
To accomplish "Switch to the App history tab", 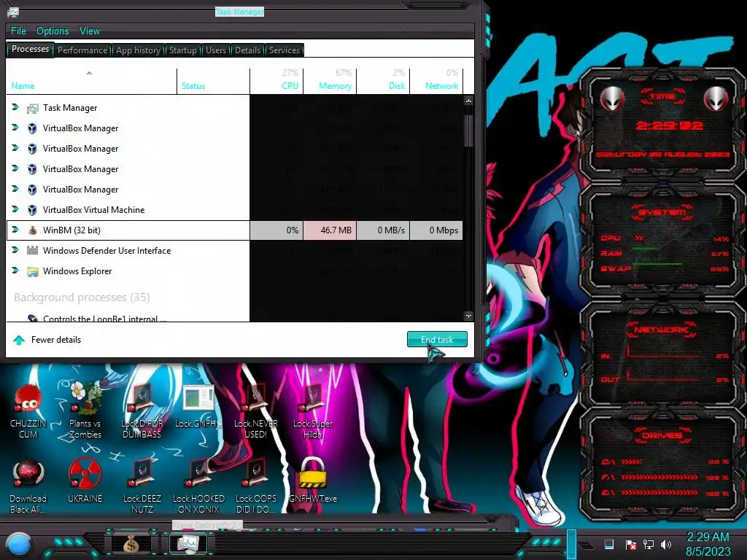I will point(138,50).
